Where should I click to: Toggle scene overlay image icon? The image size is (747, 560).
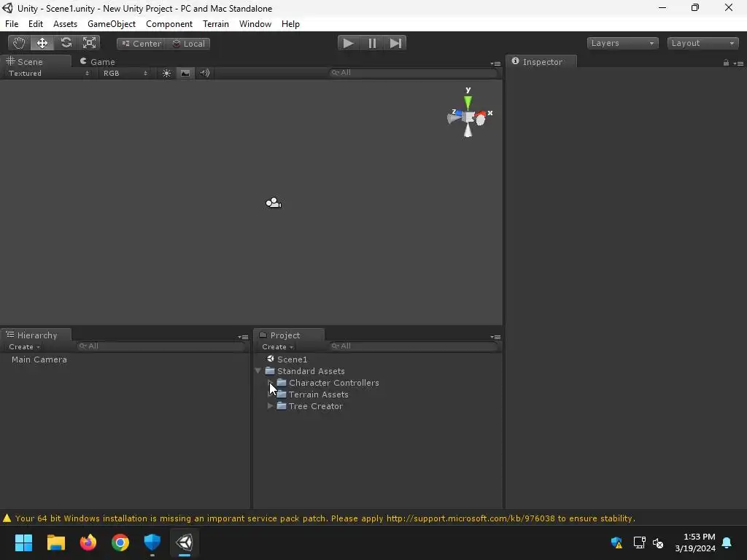[x=185, y=73]
